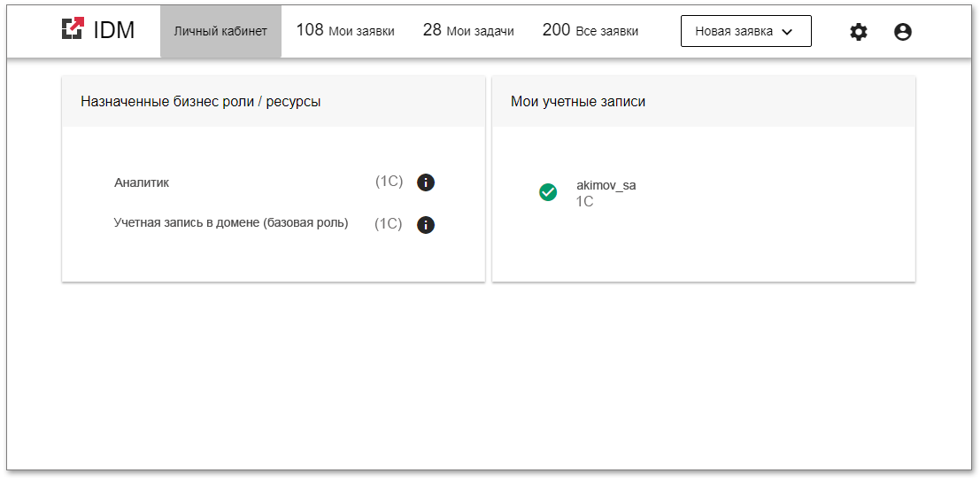Click the 1C system label under akimov_sa
Image resolution: width=980 pixels, height=481 pixels.
pyautogui.click(x=584, y=202)
